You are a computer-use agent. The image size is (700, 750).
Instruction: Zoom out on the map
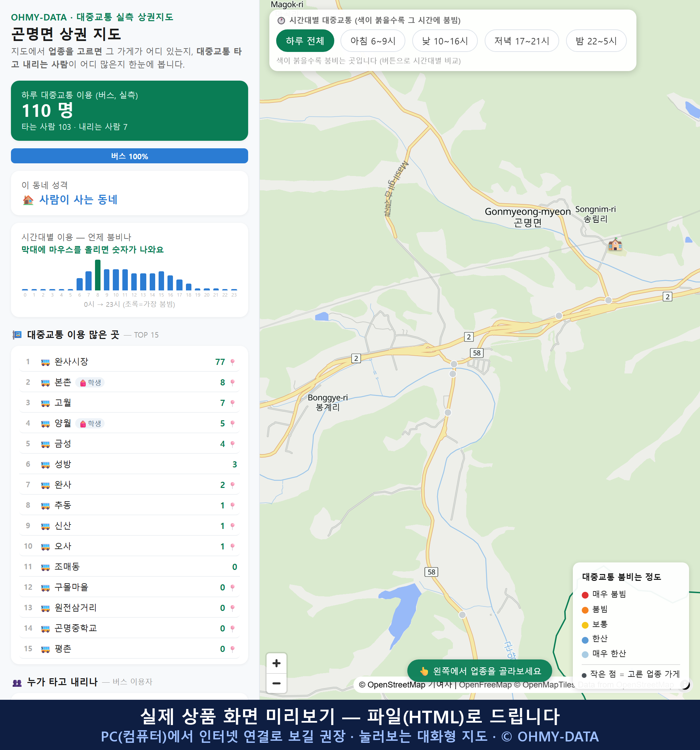point(276,683)
